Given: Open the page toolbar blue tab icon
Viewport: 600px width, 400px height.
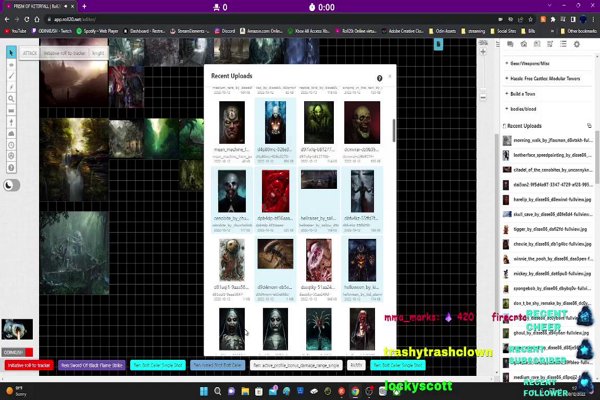Looking at the screenshot, I should (439, 44).
